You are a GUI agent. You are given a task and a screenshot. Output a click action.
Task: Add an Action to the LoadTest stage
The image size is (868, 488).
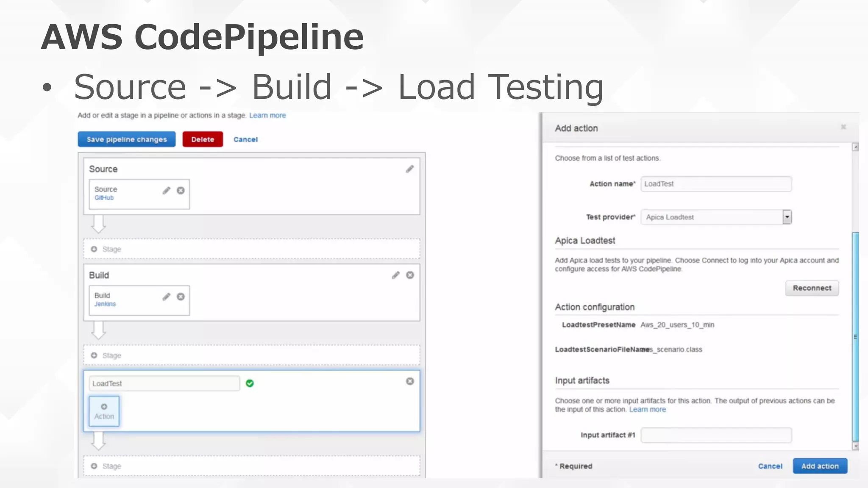(x=104, y=411)
